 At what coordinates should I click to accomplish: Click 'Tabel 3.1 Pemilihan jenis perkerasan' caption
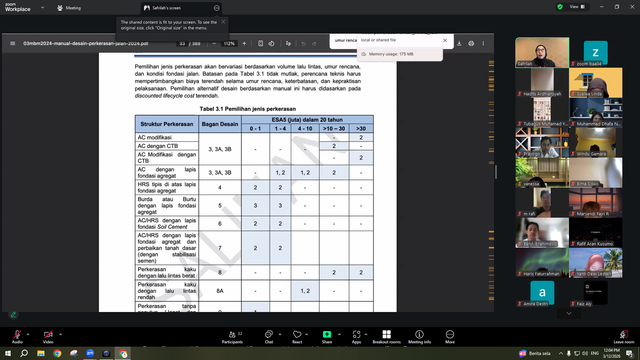coord(247,109)
